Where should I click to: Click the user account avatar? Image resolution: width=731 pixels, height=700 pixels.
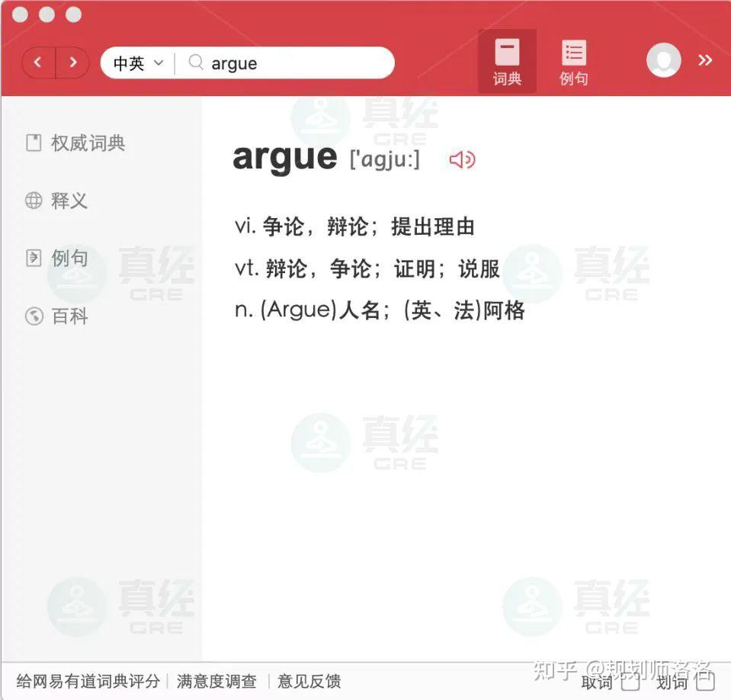point(662,61)
